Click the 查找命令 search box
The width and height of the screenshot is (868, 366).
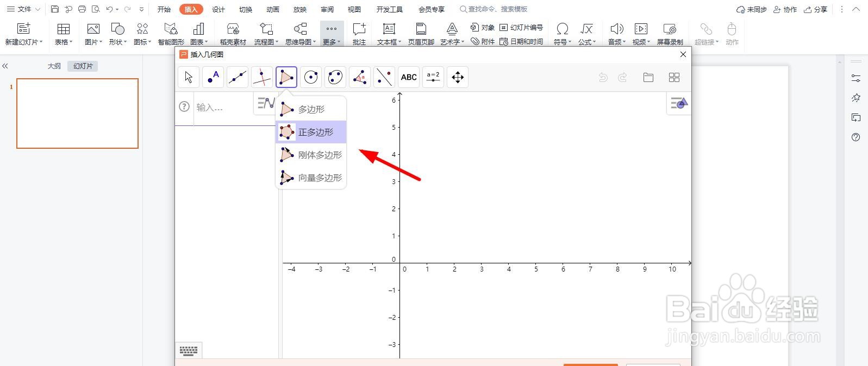[494, 9]
